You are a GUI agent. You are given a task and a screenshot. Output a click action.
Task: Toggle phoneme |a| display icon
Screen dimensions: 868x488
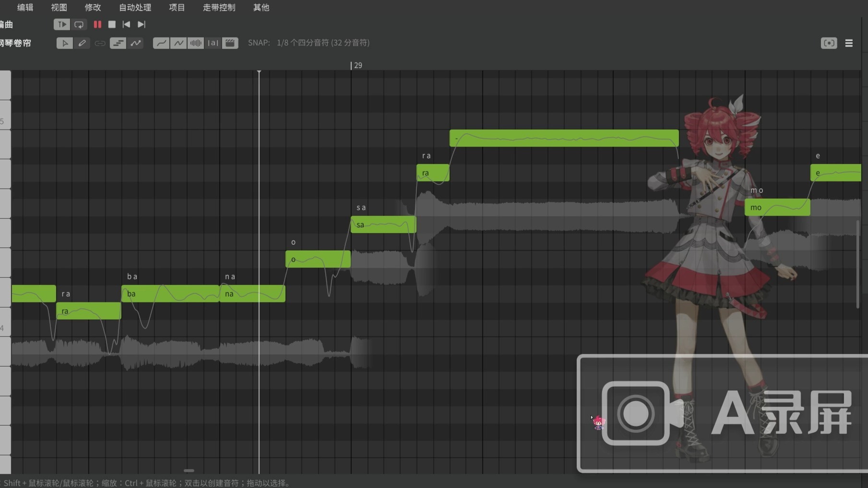pos(213,43)
